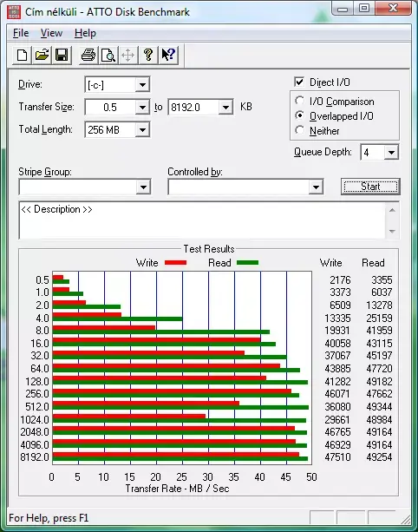418x532 pixels.
Task: Click the ATTO application icon in title bar
Action: pyautogui.click(x=14, y=12)
